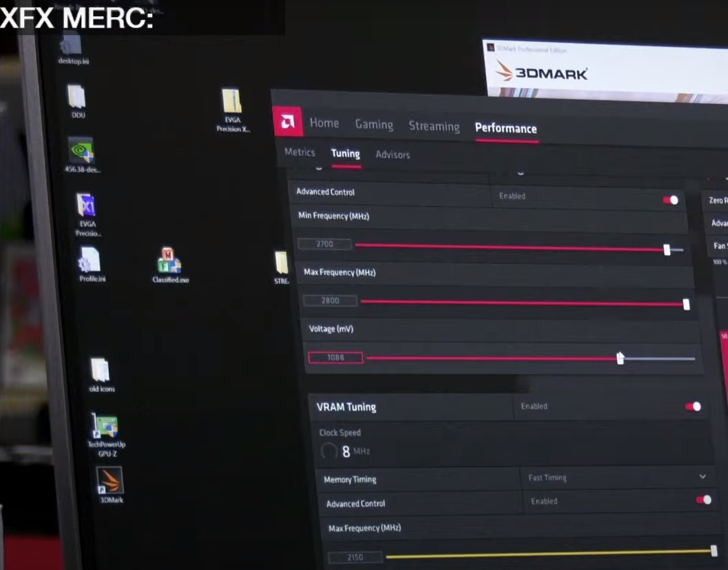The height and width of the screenshot is (570, 728).
Task: Open the old icons folder
Action: coord(101,376)
